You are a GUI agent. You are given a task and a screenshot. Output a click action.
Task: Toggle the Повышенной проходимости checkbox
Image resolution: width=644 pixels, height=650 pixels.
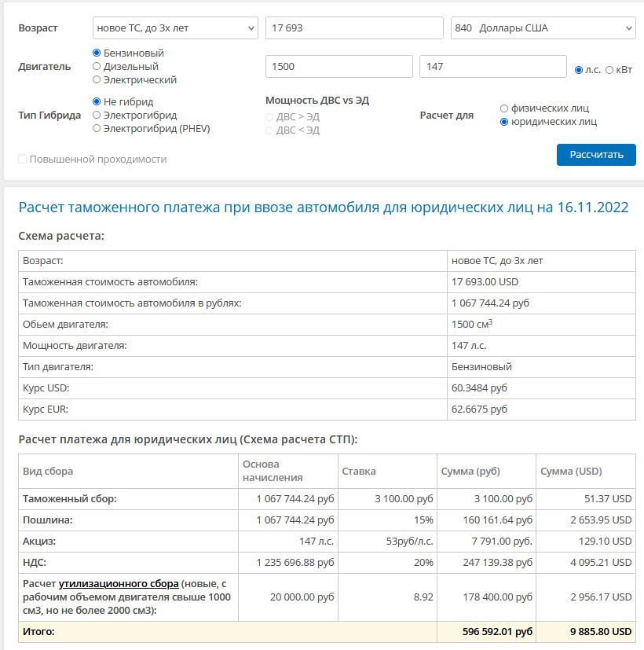click(x=22, y=160)
